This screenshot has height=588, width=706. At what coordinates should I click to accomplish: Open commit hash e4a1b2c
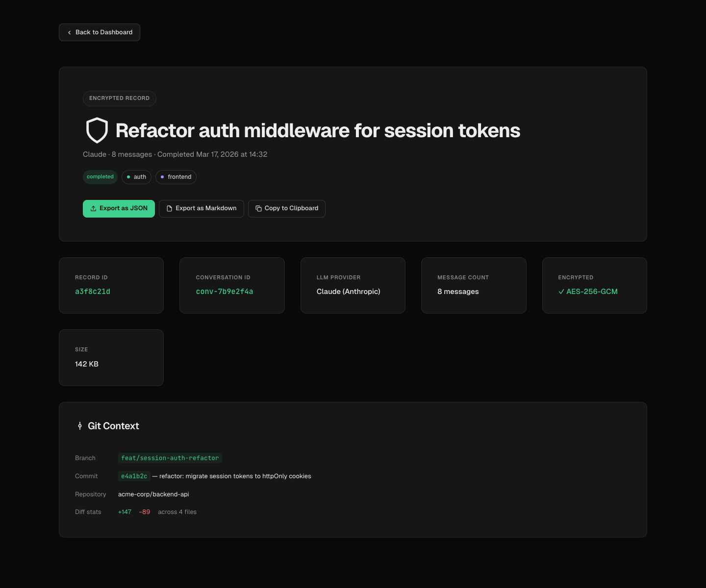pos(134,476)
